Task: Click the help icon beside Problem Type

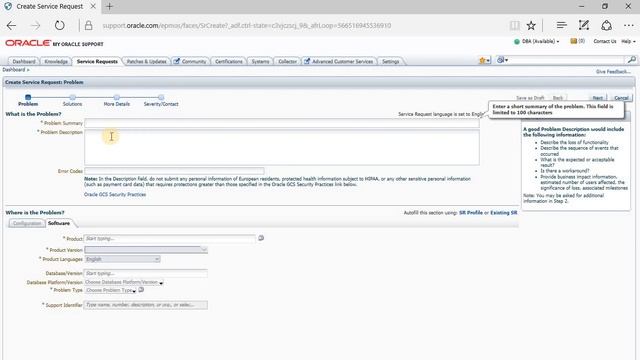Action: pos(141,289)
